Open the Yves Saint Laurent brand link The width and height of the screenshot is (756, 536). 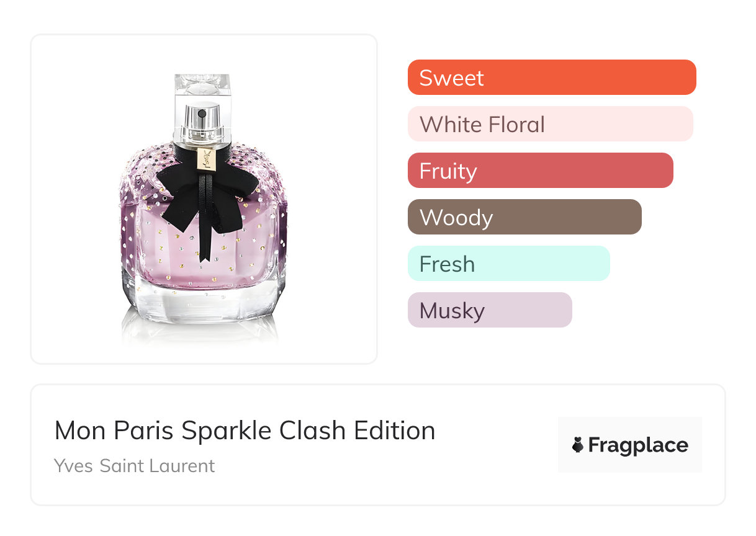(x=135, y=465)
